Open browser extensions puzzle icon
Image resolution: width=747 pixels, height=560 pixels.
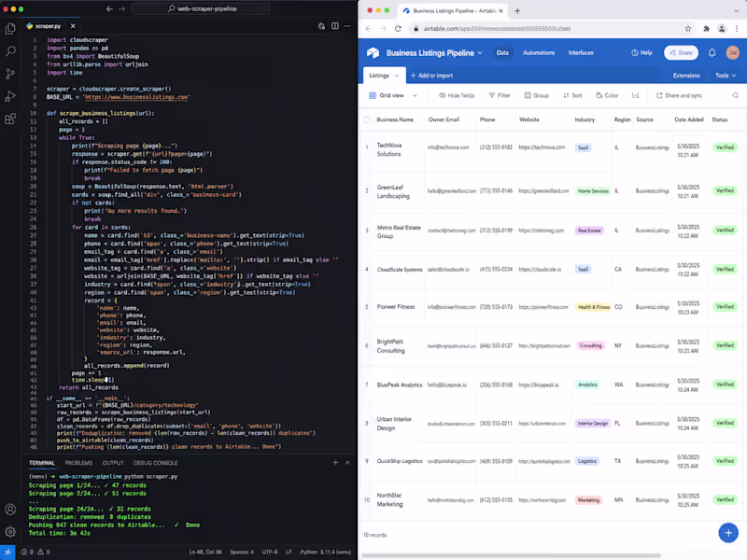coord(706,29)
